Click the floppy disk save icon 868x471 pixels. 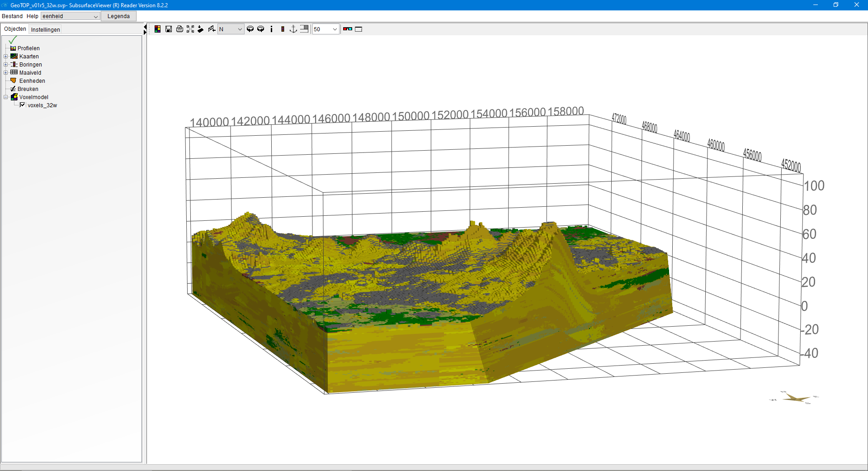point(169,29)
